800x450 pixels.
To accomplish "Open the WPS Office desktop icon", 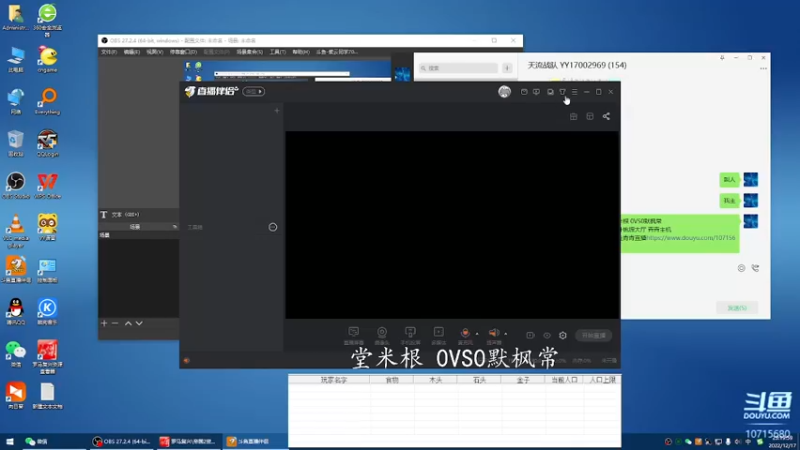I will click(47, 186).
